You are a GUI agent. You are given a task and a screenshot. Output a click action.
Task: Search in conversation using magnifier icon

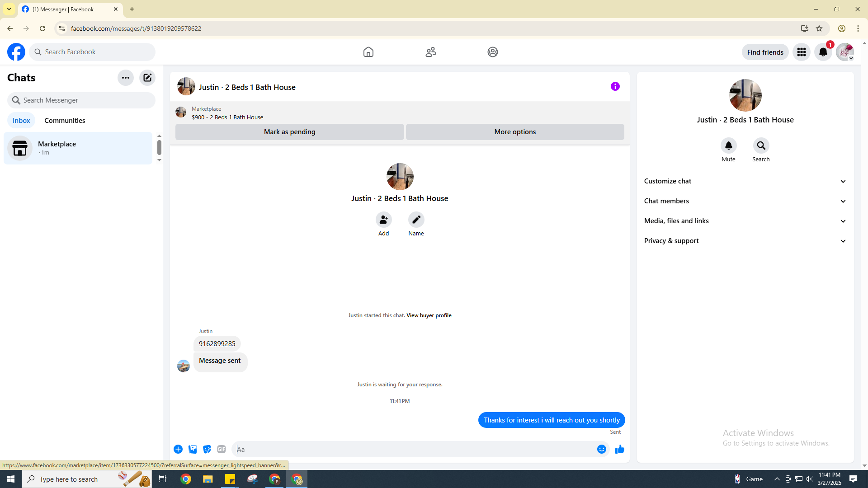click(761, 145)
